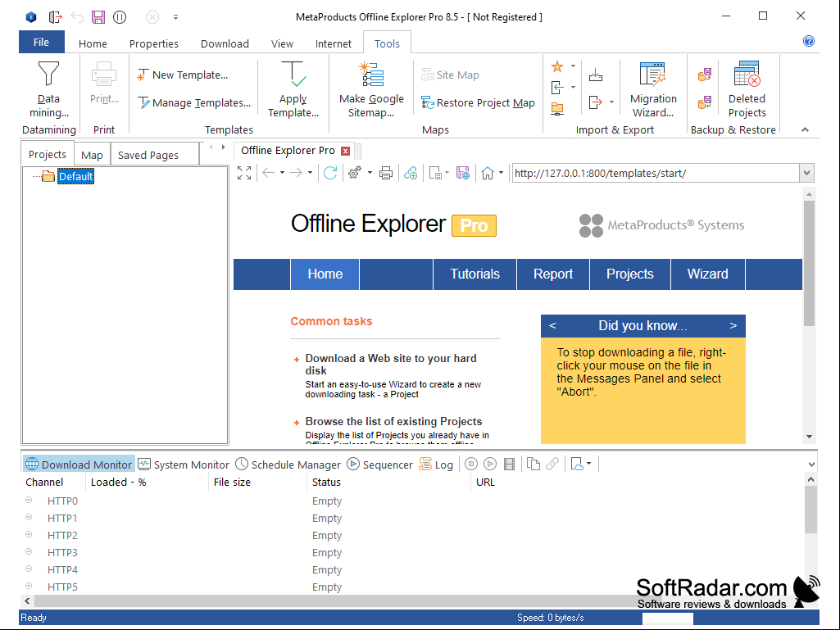This screenshot has height=630, width=840.
Task: Open Deleted Projects
Action: [x=747, y=89]
